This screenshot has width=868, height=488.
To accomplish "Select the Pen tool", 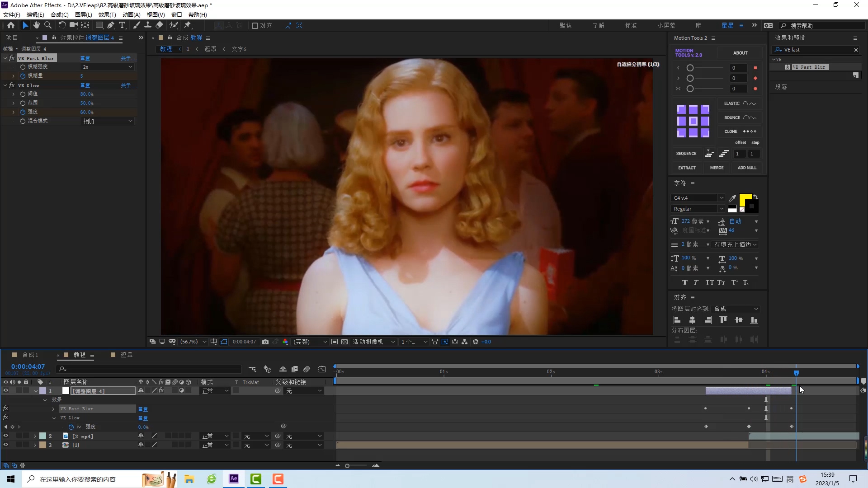I will [x=111, y=25].
